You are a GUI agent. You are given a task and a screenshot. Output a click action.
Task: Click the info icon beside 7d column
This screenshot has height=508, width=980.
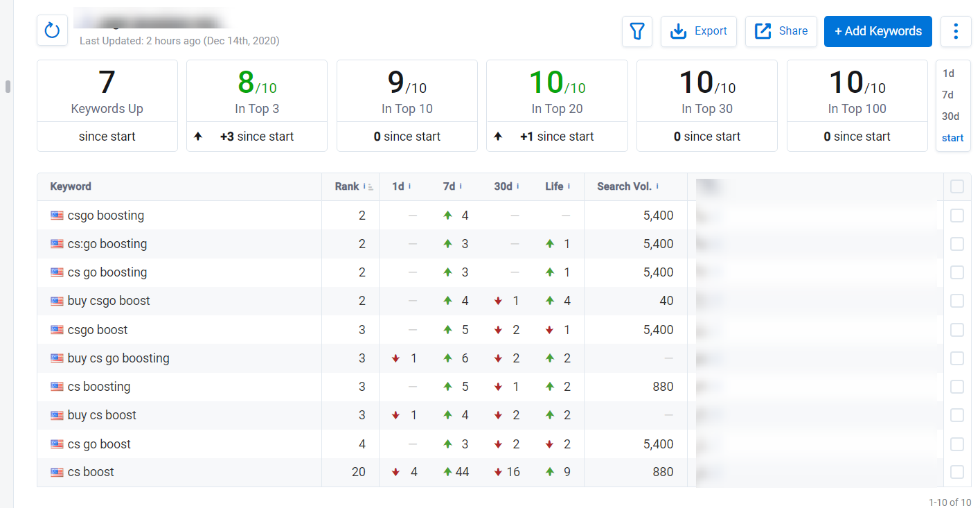(x=461, y=186)
